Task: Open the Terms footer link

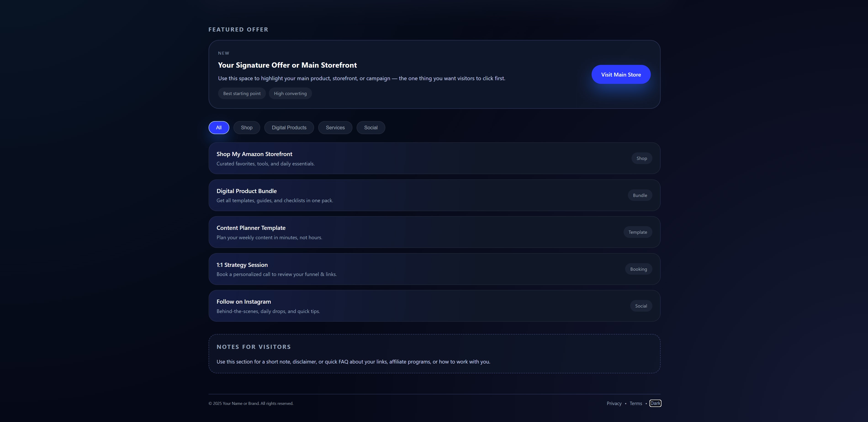Action: pos(635,403)
